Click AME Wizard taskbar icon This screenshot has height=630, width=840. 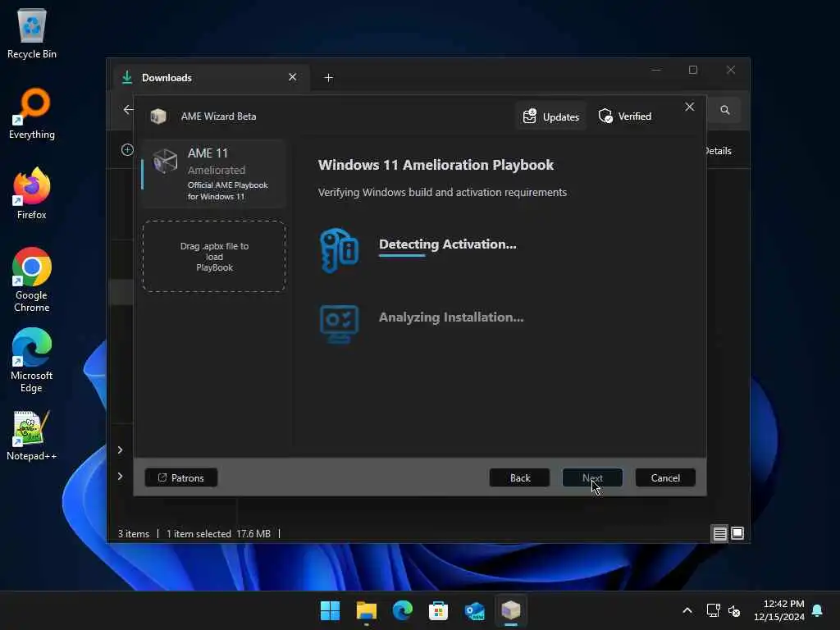[510, 610]
